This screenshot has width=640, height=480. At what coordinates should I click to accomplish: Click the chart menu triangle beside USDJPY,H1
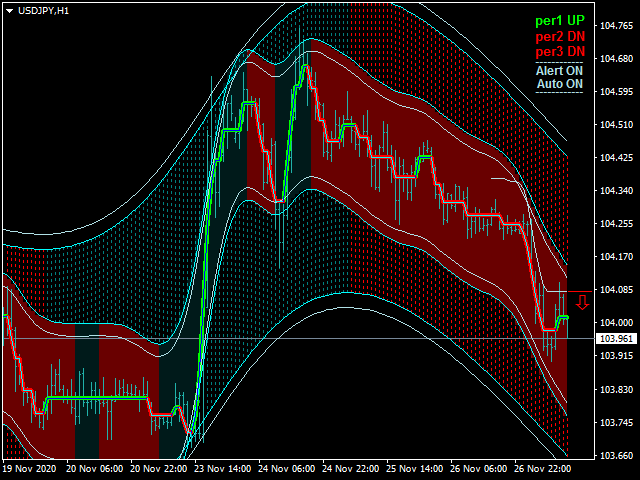tap(9, 10)
